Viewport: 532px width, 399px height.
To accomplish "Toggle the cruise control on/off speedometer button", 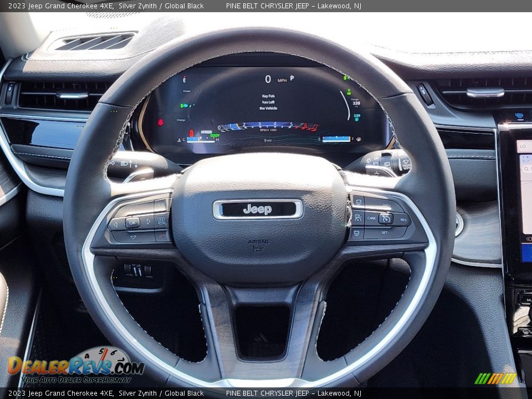I will (386, 218).
